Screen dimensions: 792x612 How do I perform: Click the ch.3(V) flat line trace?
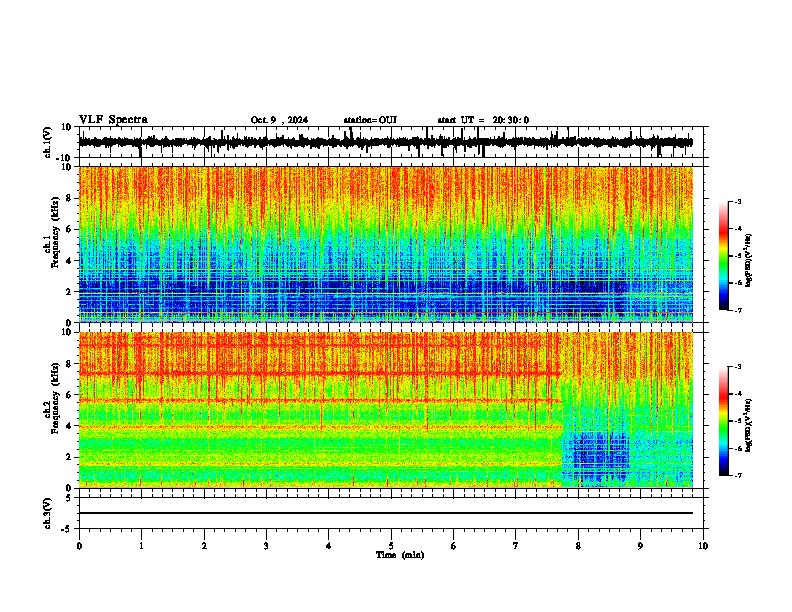click(x=386, y=513)
